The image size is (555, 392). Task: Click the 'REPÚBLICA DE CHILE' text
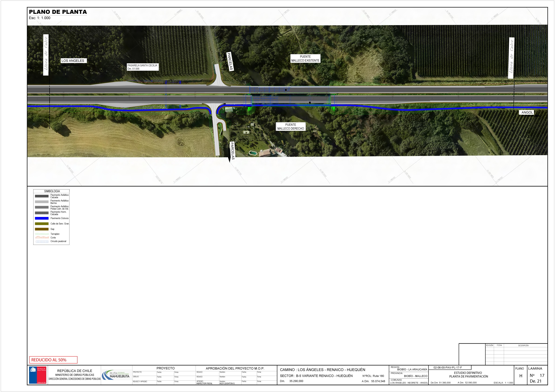[75, 371]
